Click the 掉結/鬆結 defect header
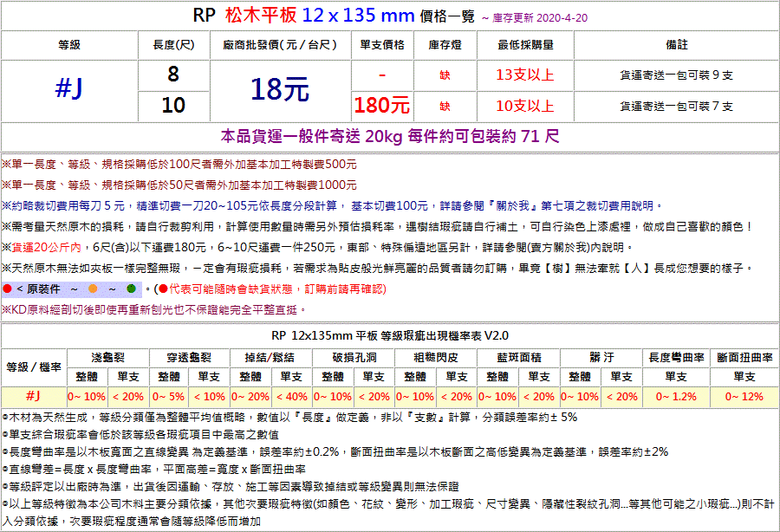The image size is (780, 532). [270, 358]
